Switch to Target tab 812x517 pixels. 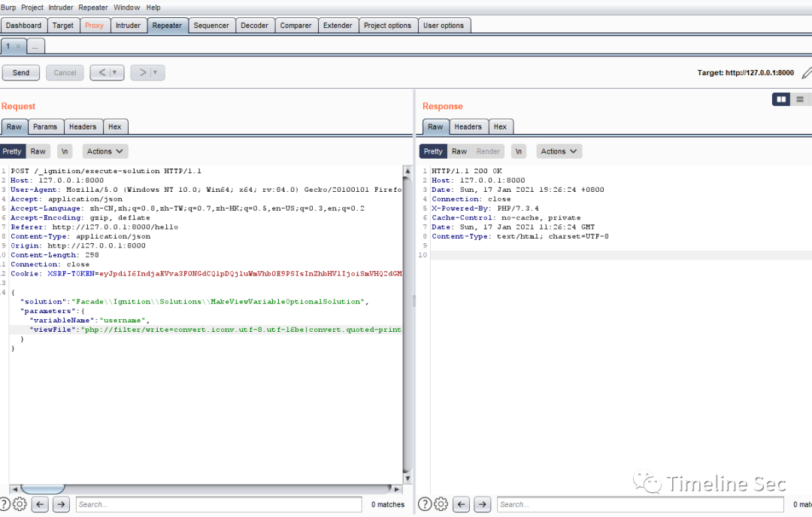click(x=63, y=26)
